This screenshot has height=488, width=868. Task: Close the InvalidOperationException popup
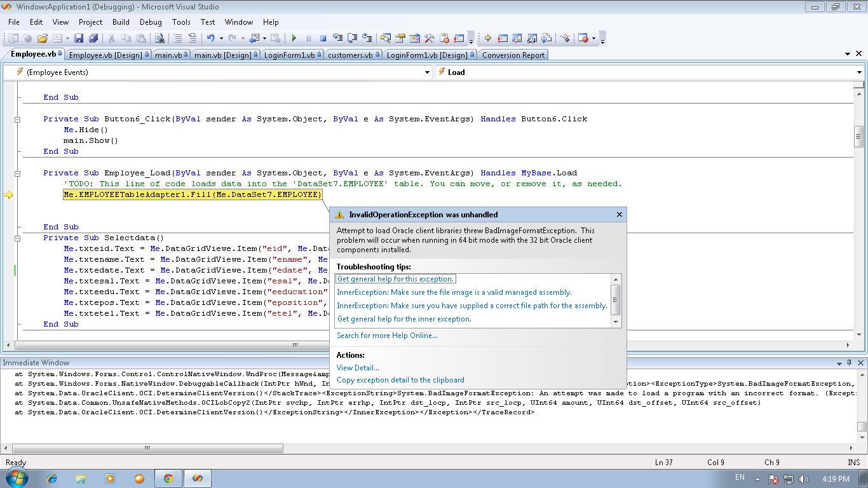click(x=620, y=215)
